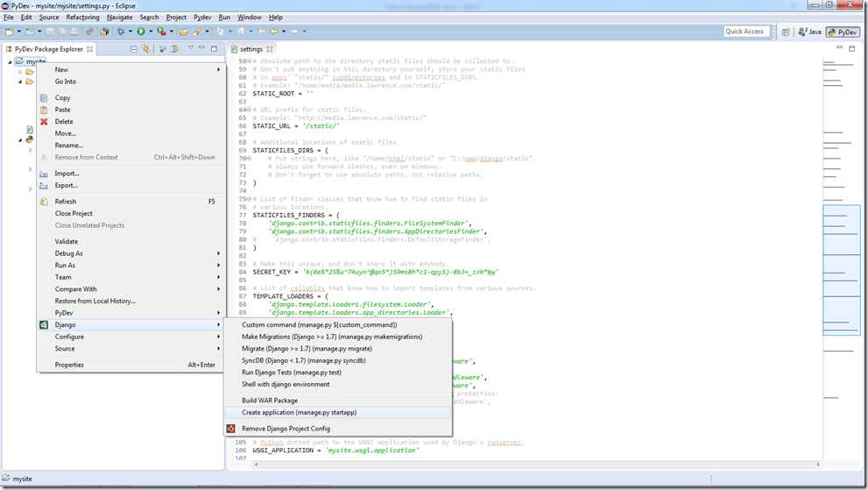Open the Refactoring menu
This screenshot has height=490, width=868.
tap(82, 18)
